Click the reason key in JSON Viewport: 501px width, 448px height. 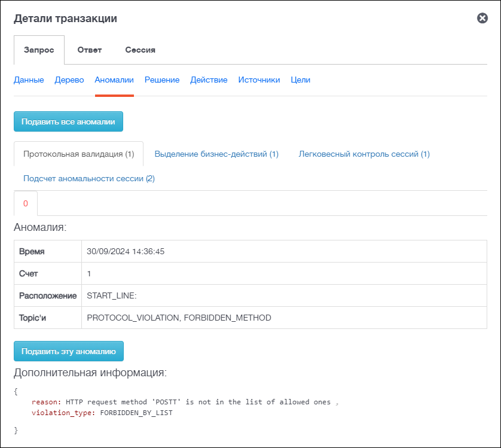coord(46,402)
